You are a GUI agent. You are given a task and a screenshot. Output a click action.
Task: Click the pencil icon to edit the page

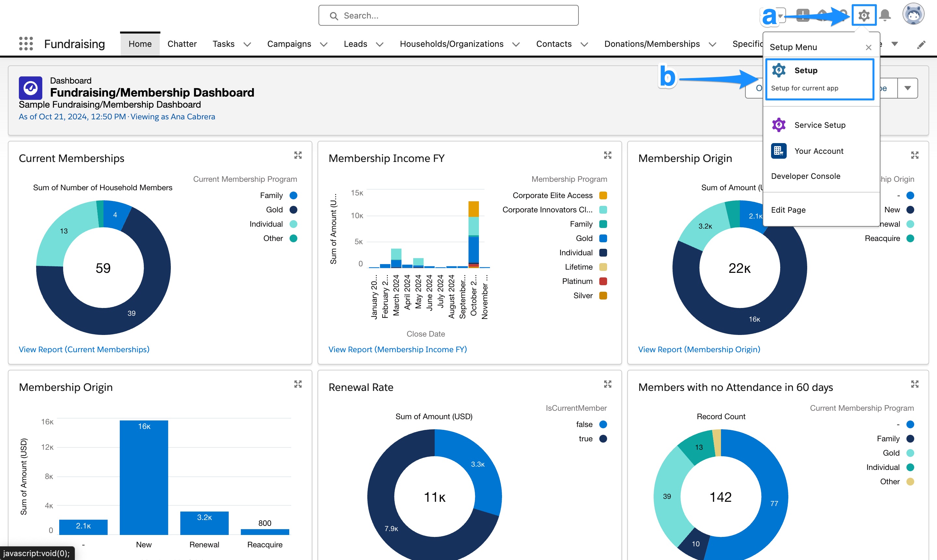[921, 44]
